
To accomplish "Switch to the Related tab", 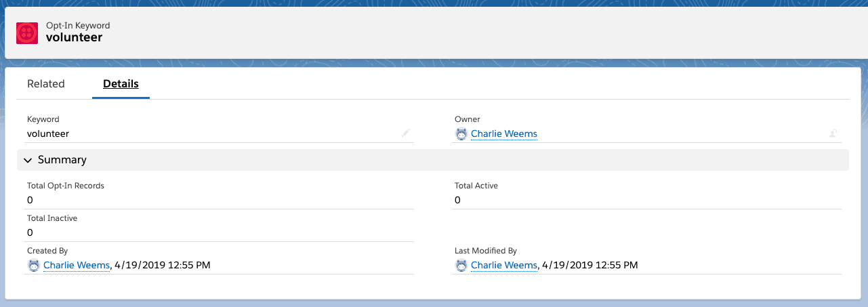I will click(x=46, y=84).
